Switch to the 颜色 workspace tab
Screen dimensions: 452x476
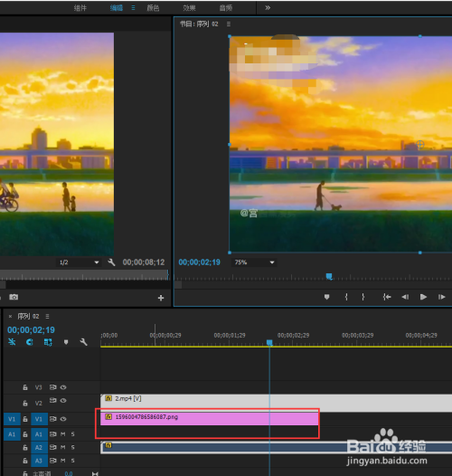tap(153, 8)
